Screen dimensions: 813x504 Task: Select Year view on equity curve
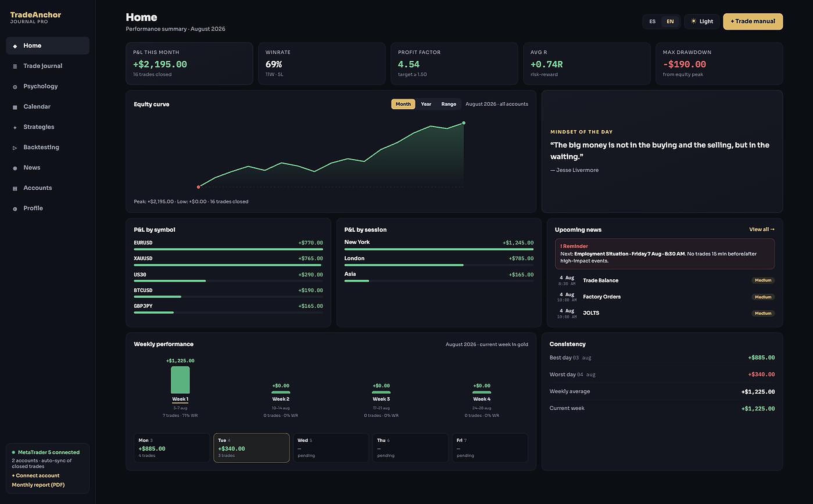(x=426, y=104)
